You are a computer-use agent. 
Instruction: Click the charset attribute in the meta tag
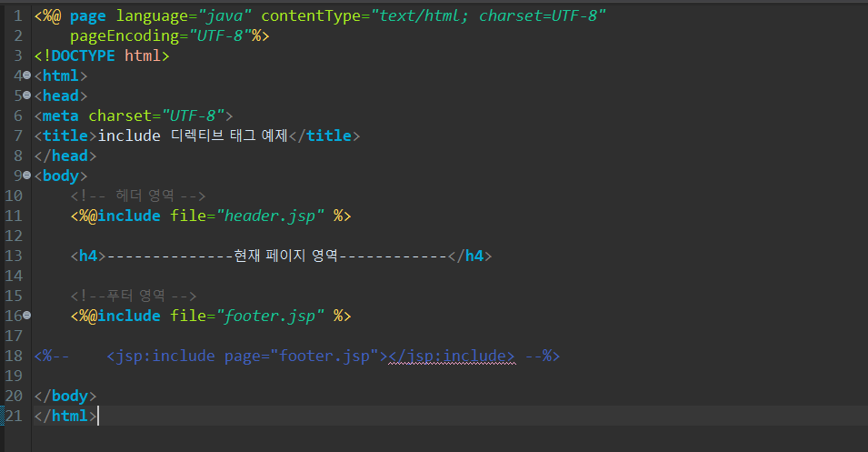(120, 116)
